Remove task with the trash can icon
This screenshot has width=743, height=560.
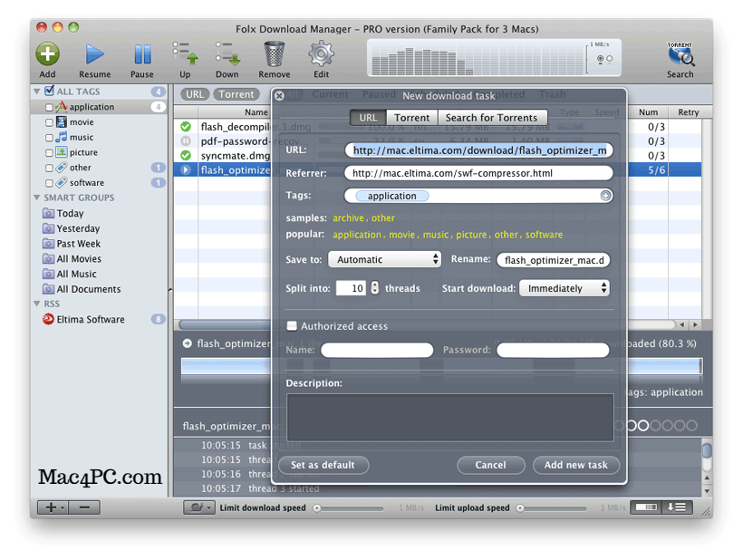pos(275,53)
